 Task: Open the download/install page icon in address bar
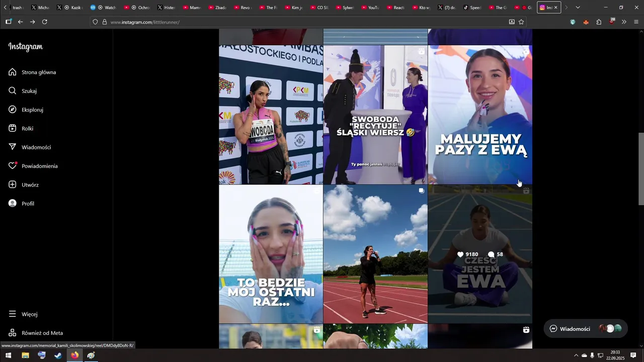[512, 22]
